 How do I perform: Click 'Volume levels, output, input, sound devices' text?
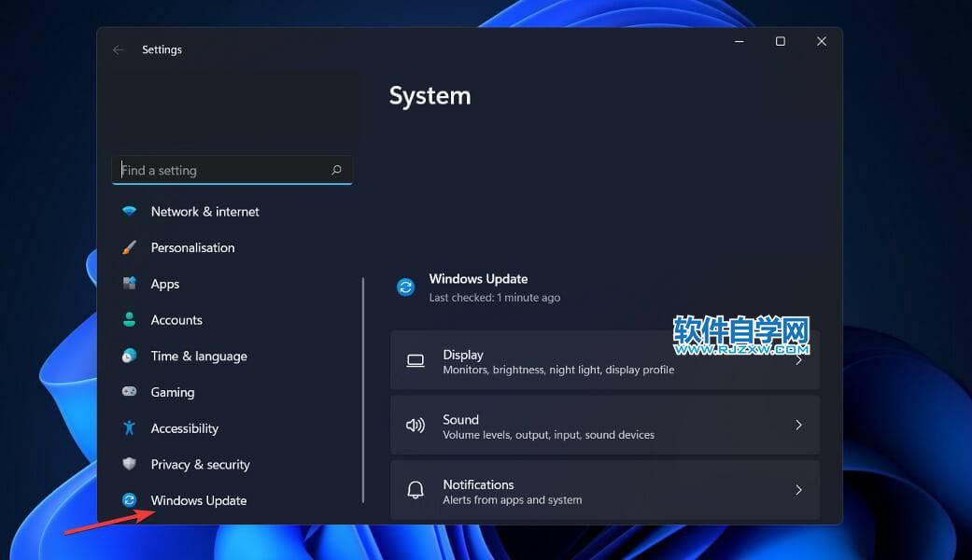[549, 435]
